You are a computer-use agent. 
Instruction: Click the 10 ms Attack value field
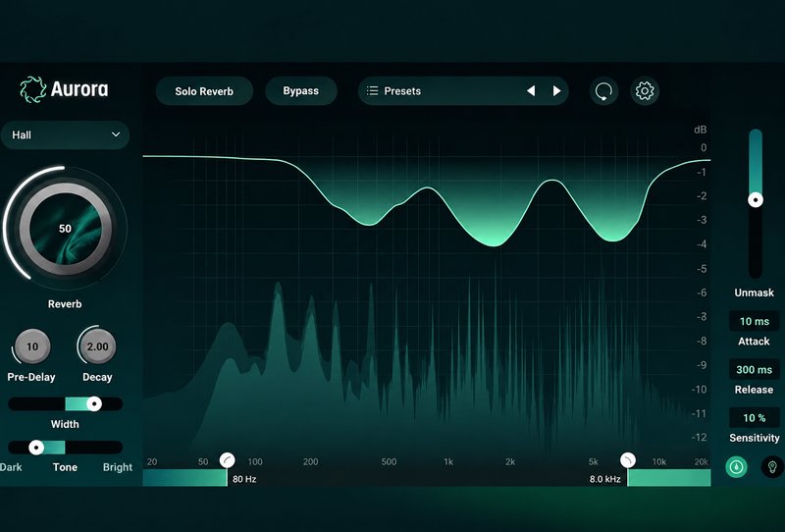coord(755,321)
